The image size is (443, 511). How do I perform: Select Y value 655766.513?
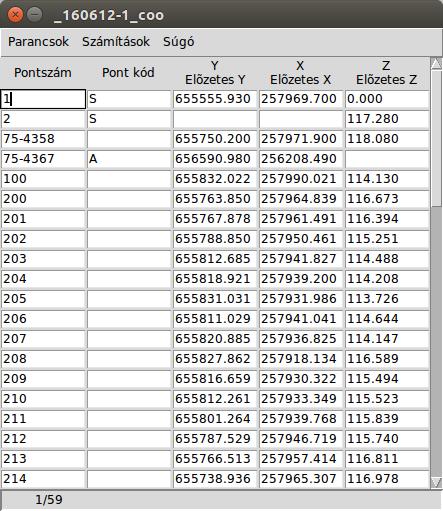(x=215, y=459)
